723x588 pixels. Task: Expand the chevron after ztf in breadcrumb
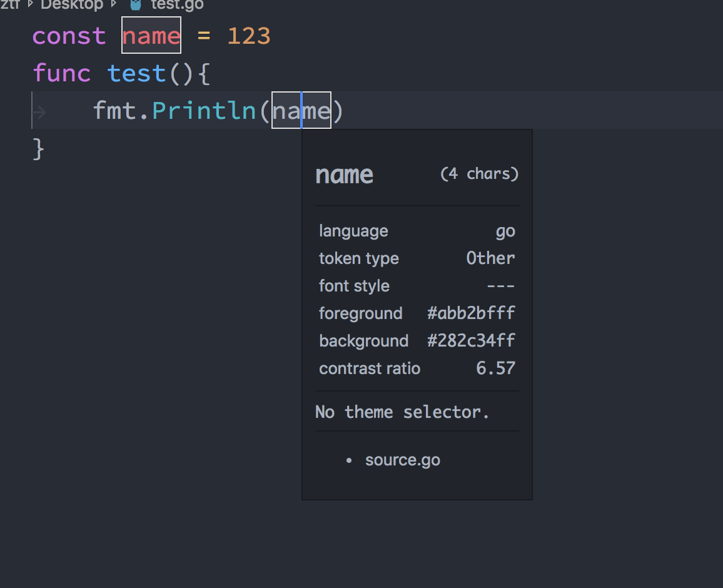[31, 6]
